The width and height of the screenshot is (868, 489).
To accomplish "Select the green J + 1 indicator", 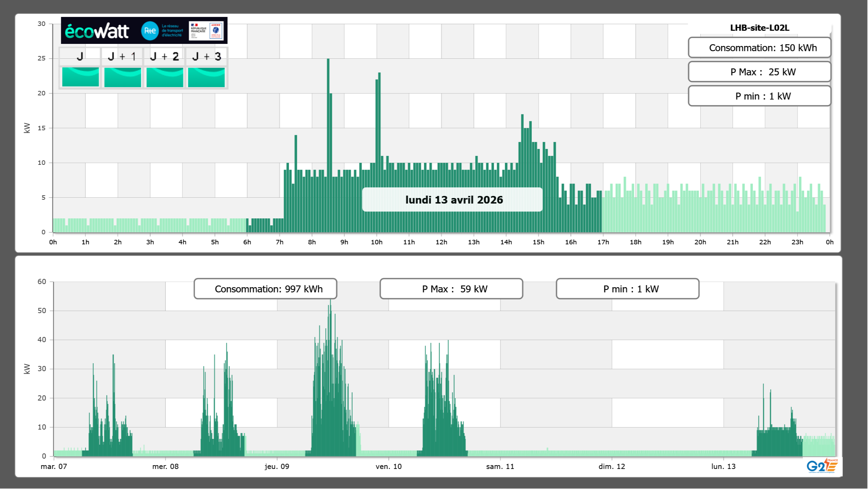I will pyautogui.click(x=122, y=77).
